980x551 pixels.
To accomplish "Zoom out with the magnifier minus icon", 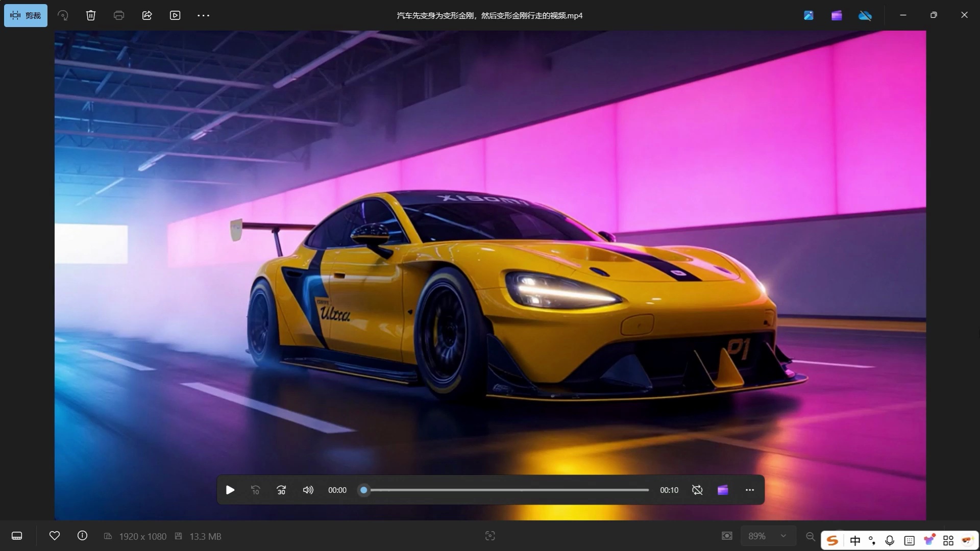I will 810,536.
